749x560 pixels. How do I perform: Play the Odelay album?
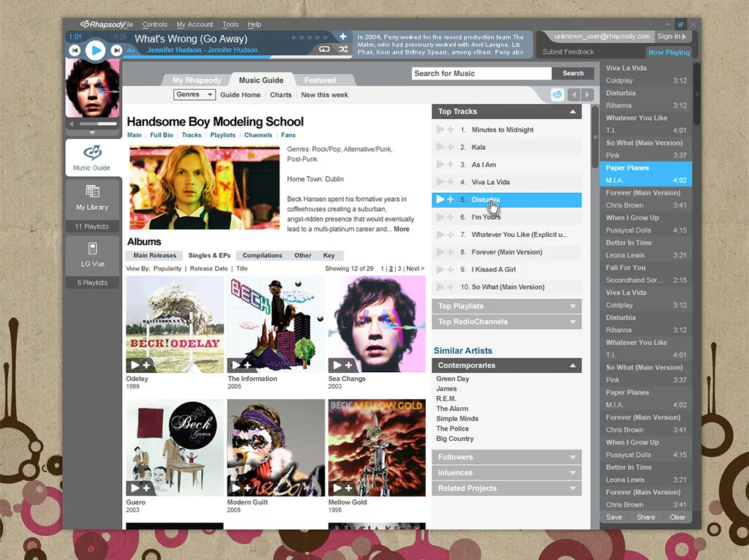(135, 366)
